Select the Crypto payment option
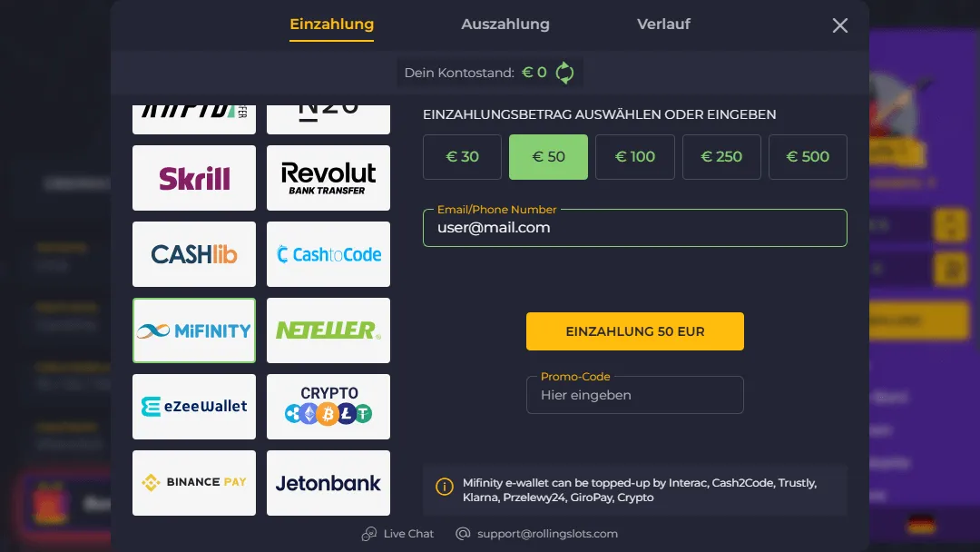 coord(328,407)
